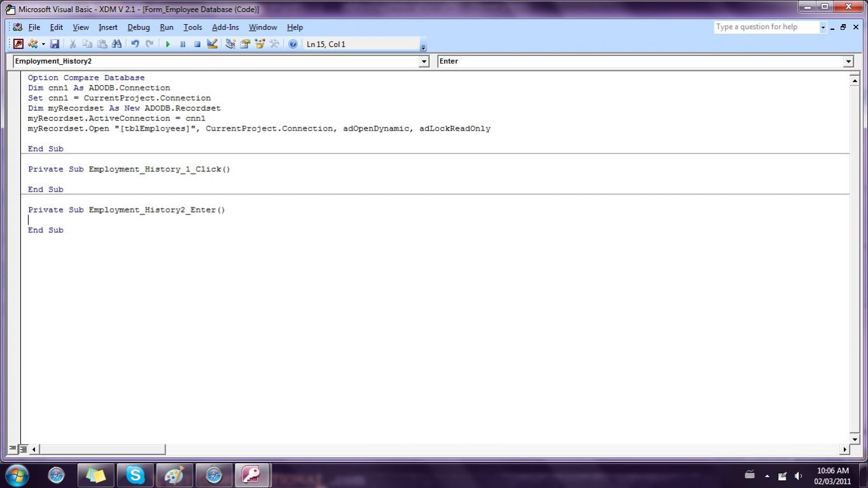Open the help question history dropdown arrow
868x488 pixels.
point(822,27)
